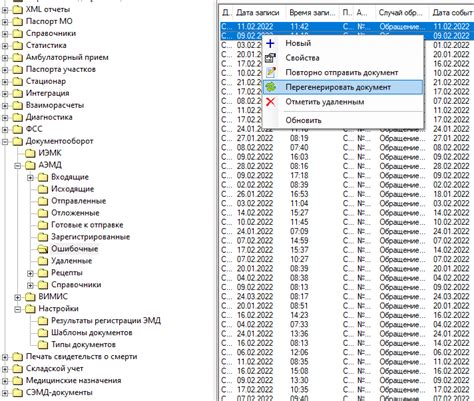The width and height of the screenshot is (474, 401).
Task: Click the 'Шаблоны документов' folder icon
Action: pos(43,333)
